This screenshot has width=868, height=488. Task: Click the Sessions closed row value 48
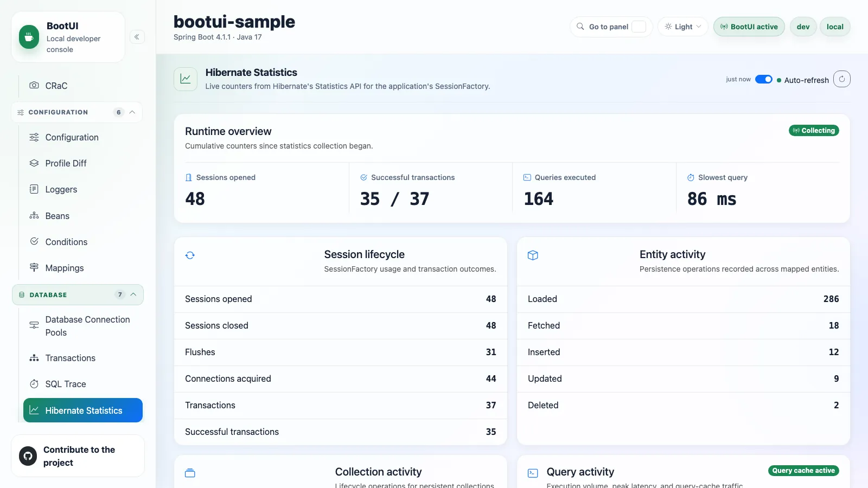pos(491,325)
